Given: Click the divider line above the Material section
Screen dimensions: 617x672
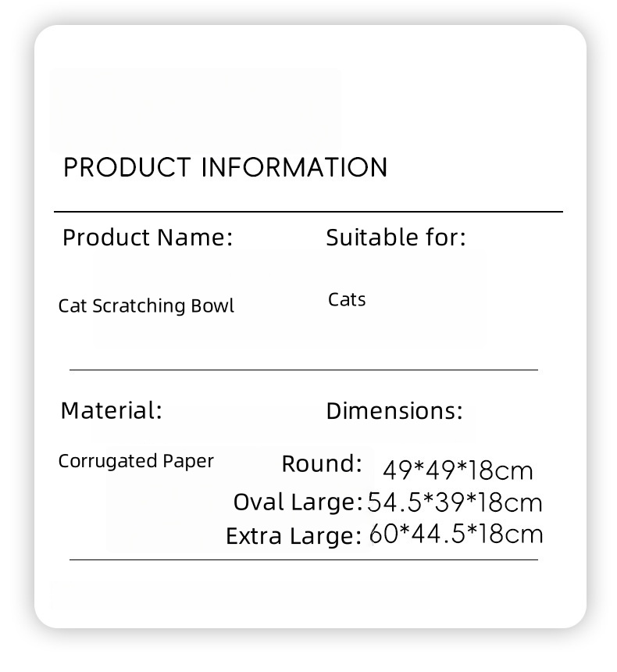Looking at the screenshot, I should click(303, 370).
